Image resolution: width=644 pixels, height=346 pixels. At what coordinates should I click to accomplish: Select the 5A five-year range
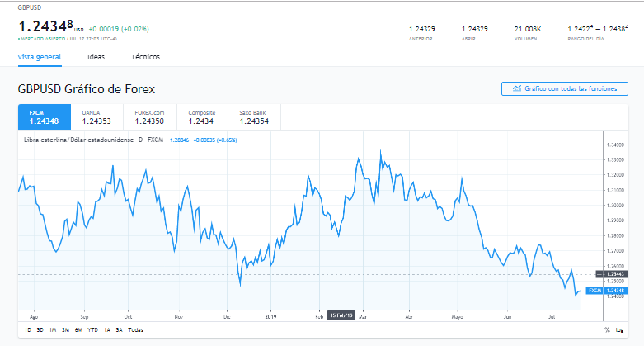(x=120, y=329)
